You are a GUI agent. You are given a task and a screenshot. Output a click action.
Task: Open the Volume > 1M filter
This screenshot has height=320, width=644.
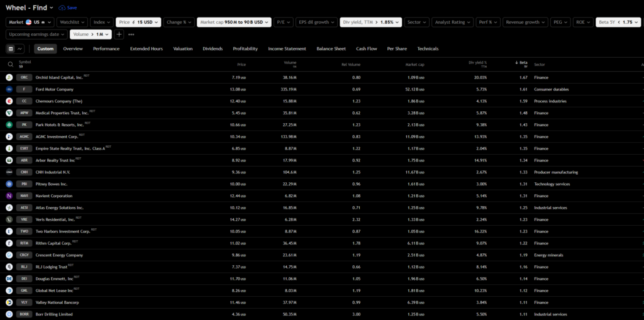(x=91, y=35)
